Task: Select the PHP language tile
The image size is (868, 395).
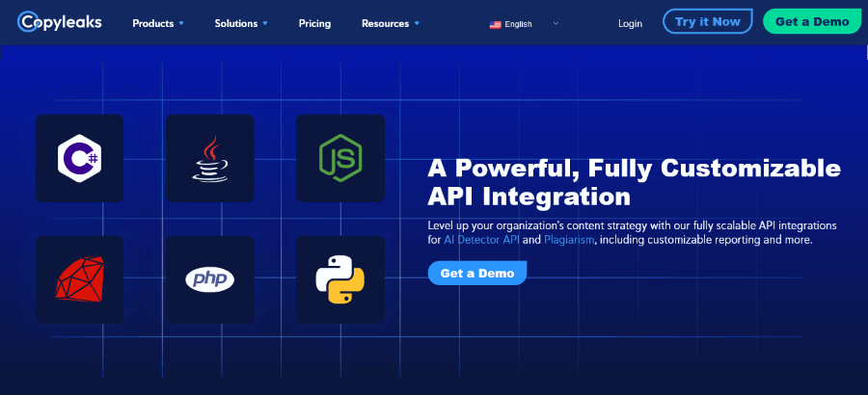Action: pyautogui.click(x=210, y=279)
